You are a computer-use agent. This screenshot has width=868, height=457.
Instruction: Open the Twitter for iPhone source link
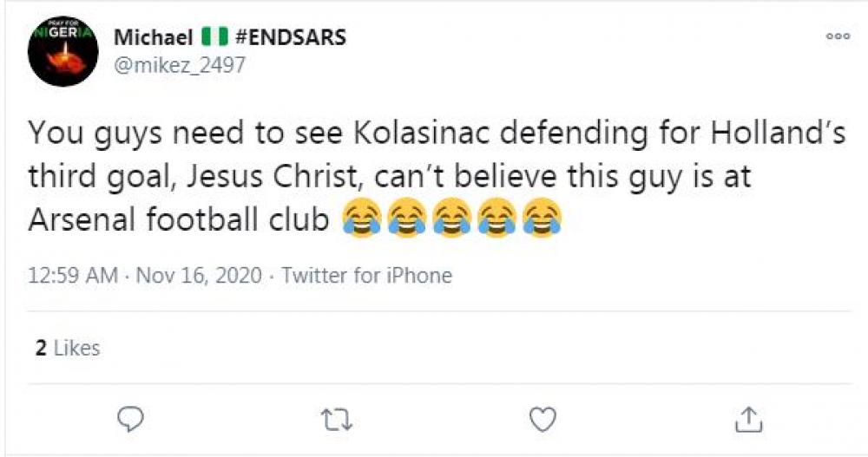coord(367,276)
